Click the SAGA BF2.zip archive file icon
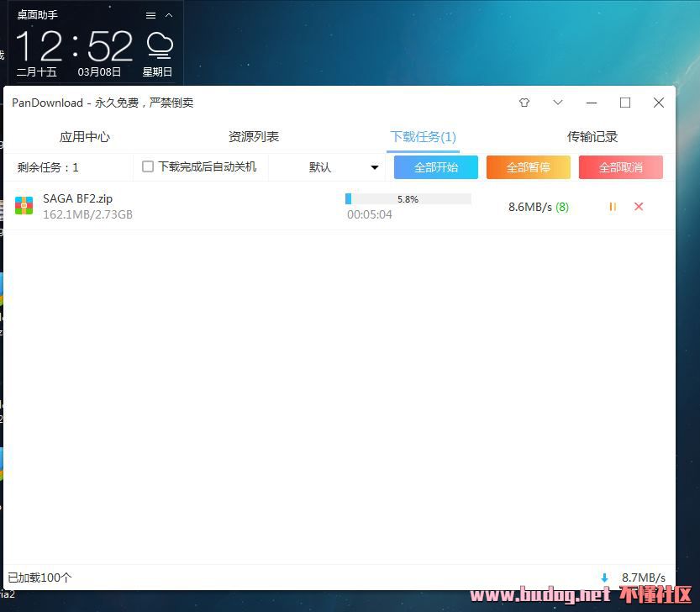Viewport: 700px width, 612px height. [x=24, y=206]
